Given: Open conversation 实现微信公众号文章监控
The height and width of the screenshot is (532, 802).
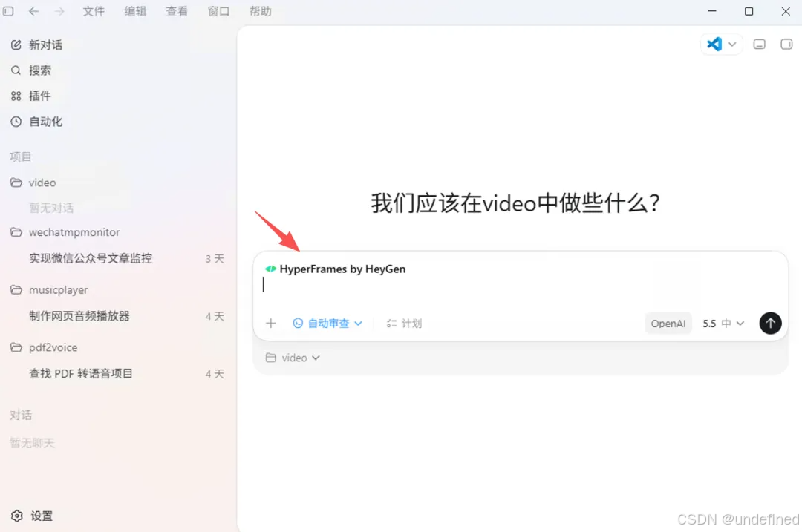Looking at the screenshot, I should (x=91, y=259).
